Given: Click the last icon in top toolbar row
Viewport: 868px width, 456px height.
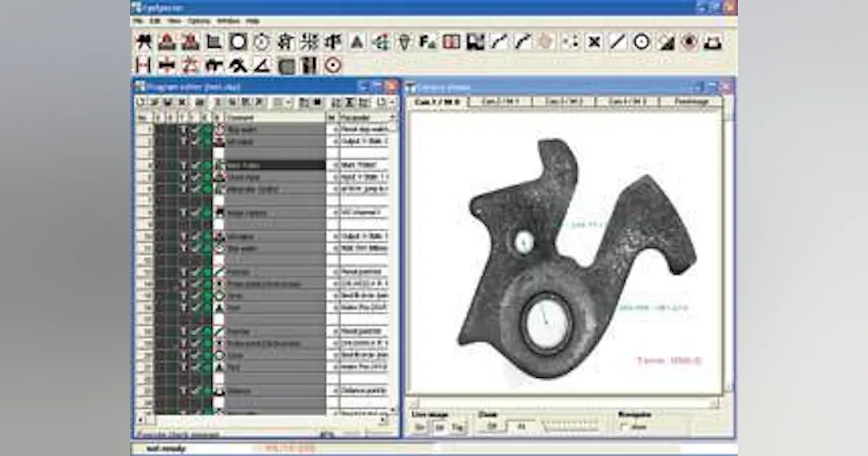Looking at the screenshot, I should tap(712, 42).
